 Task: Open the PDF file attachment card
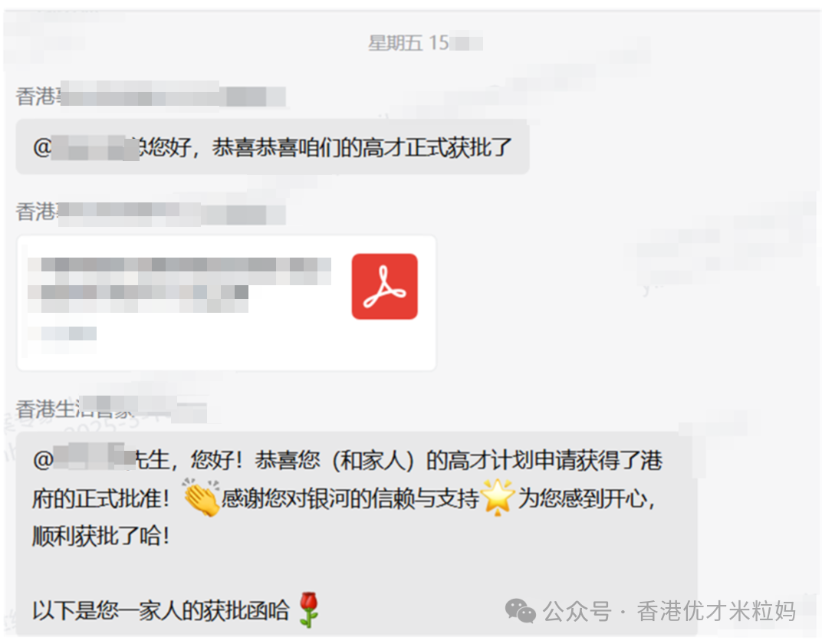click(x=226, y=303)
